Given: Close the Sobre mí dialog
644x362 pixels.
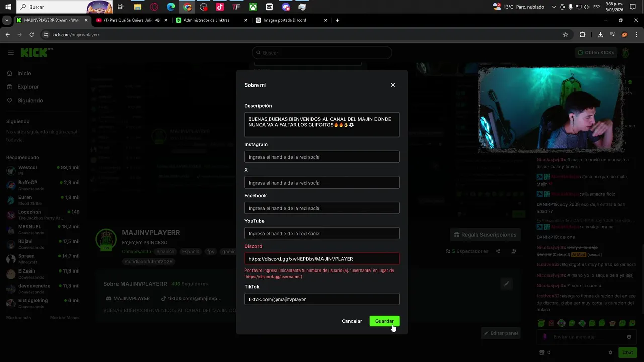Looking at the screenshot, I should 393,85.
